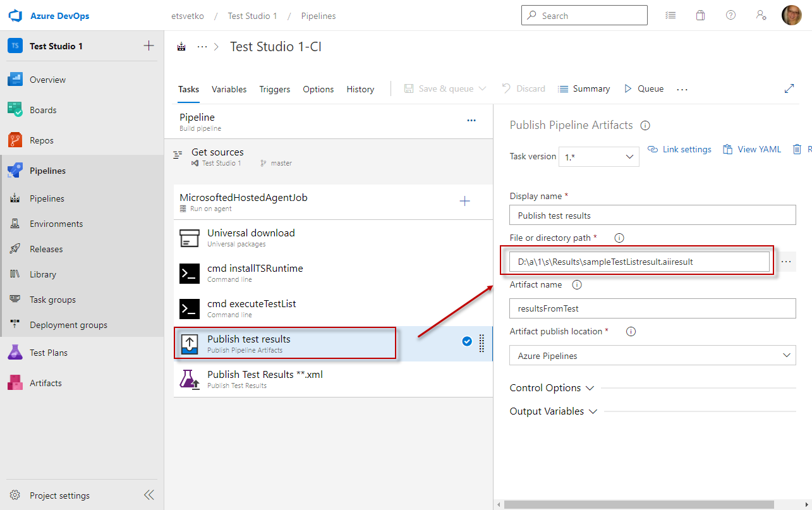Open the pipeline Summary
812x510 pixels.
584,88
